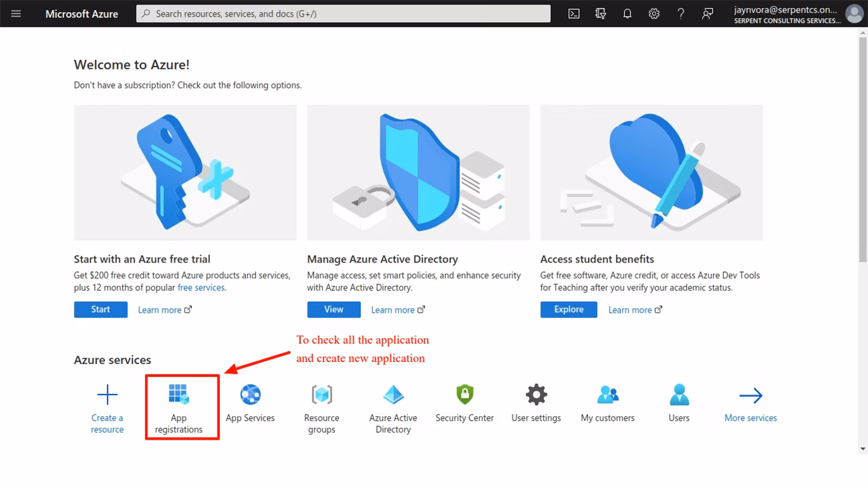The width and height of the screenshot is (868, 488).
Task: Click the cloud and pencil illustration thumbnail
Action: (x=651, y=172)
